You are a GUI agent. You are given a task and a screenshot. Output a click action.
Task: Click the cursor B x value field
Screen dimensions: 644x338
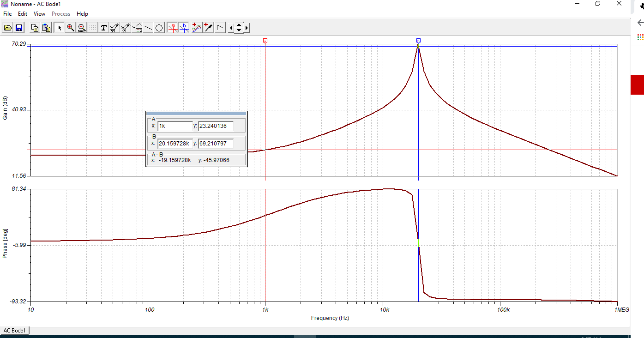(x=175, y=144)
